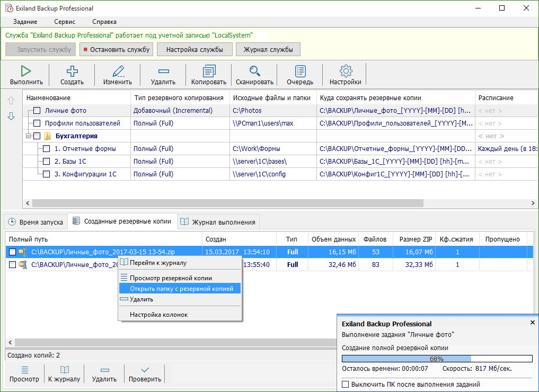The width and height of the screenshot is (539, 392).
Task: Click the 68% backup progress bar
Action: coord(437,359)
